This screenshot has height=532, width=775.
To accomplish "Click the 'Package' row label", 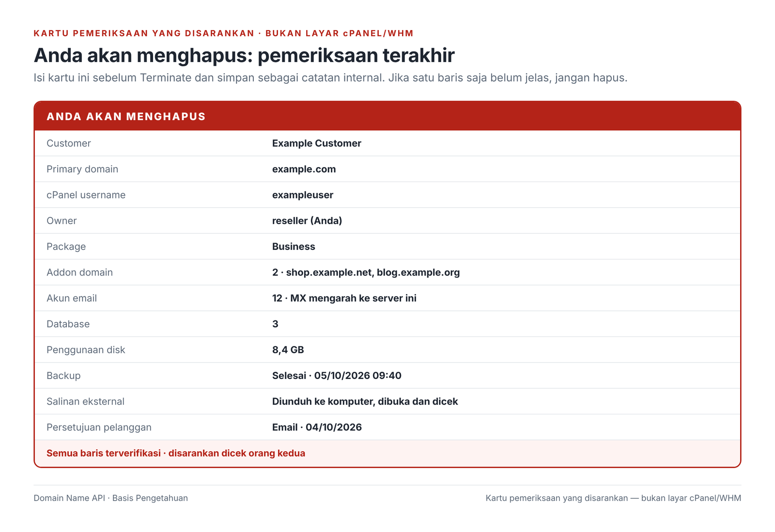I will (66, 246).
